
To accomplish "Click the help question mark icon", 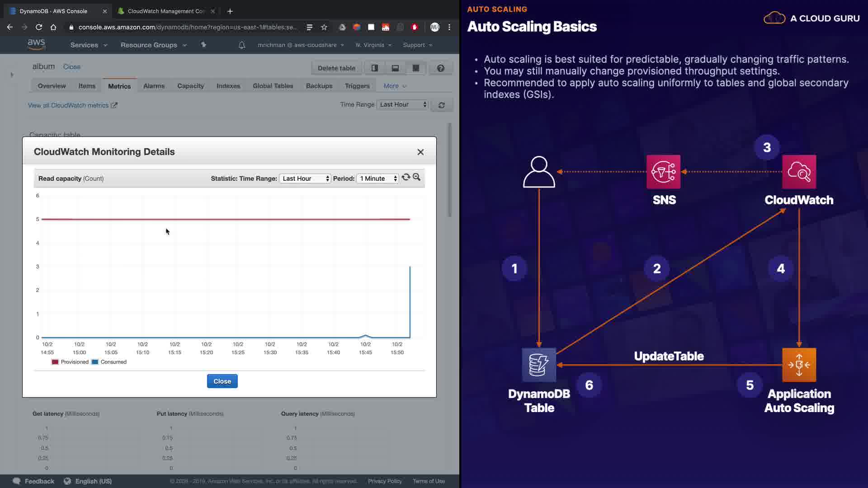I will click(440, 68).
